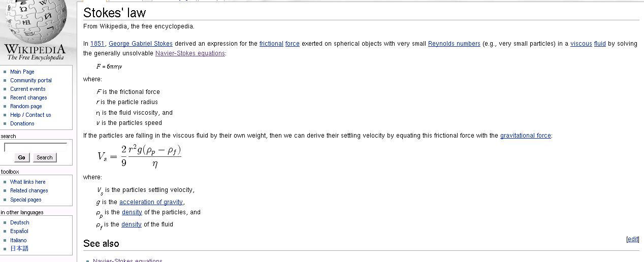Open Current events in sidebar

coord(28,89)
